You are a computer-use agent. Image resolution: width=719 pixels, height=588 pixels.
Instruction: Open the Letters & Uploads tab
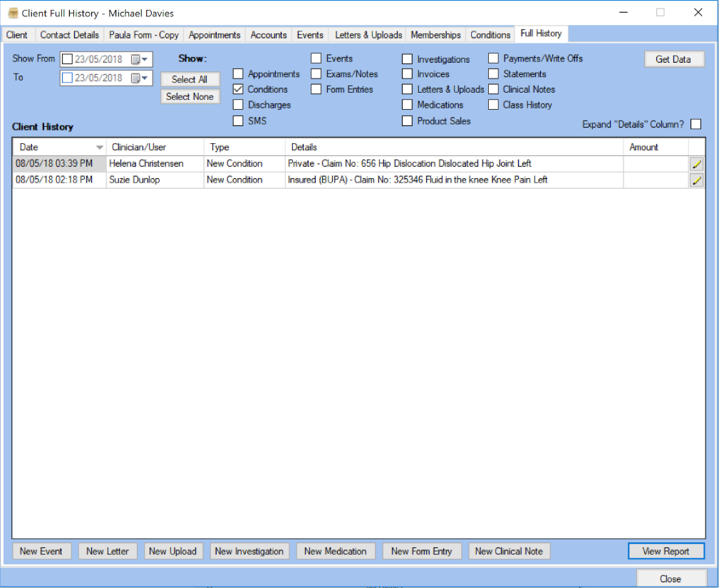tap(368, 35)
